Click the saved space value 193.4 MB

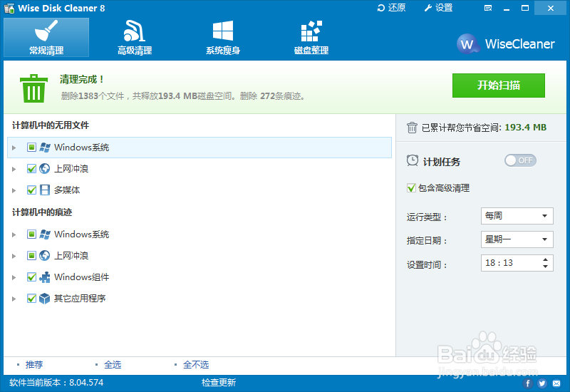click(526, 128)
